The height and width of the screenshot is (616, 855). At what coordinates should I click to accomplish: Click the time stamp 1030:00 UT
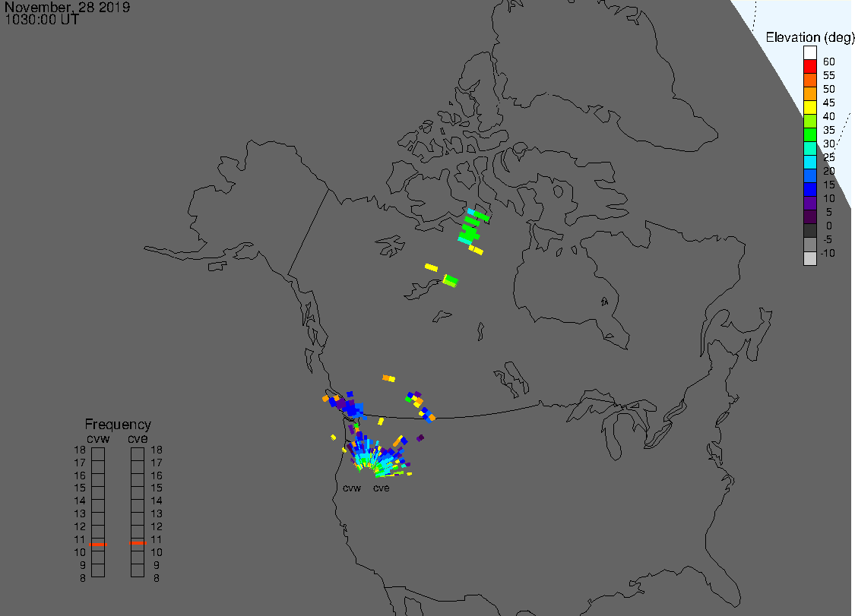click(x=42, y=20)
